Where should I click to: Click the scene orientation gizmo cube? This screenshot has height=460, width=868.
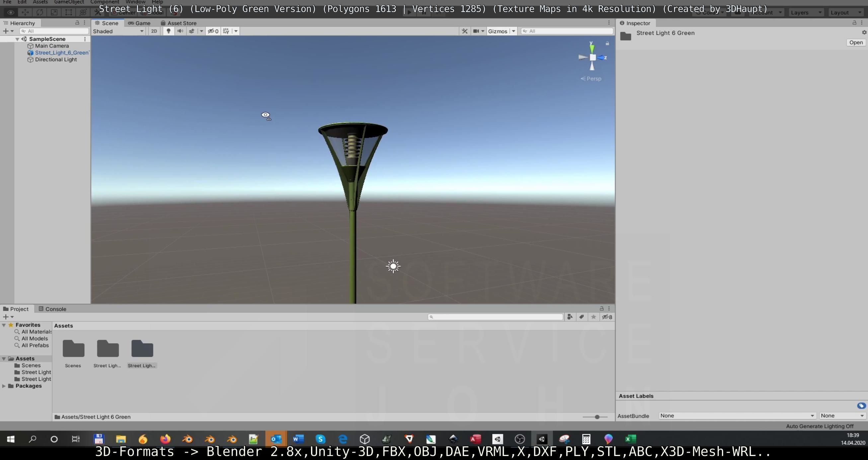point(593,57)
